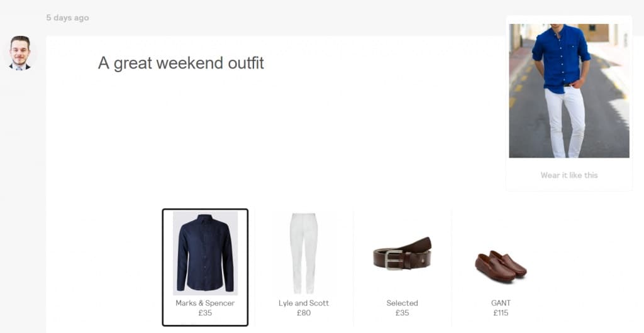This screenshot has height=333, width=644.
Task: Open the navy shirt product image
Action: (x=205, y=253)
